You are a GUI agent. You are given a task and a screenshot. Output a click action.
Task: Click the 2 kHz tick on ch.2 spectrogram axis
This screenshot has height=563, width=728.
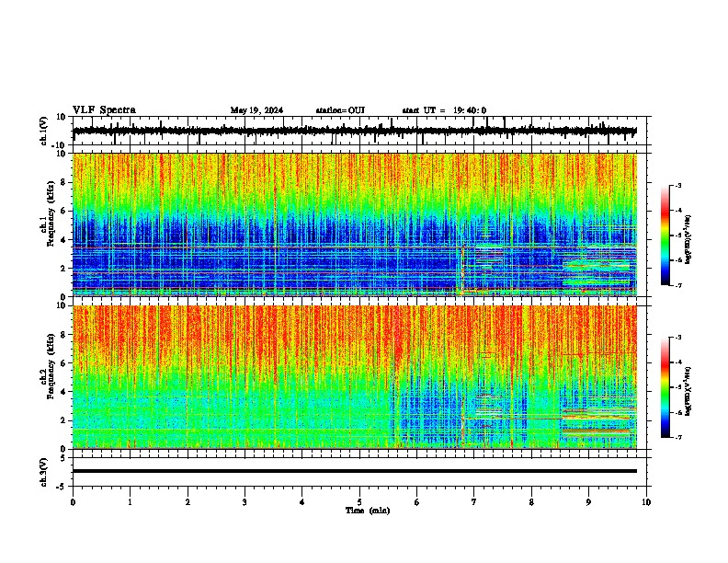point(63,420)
